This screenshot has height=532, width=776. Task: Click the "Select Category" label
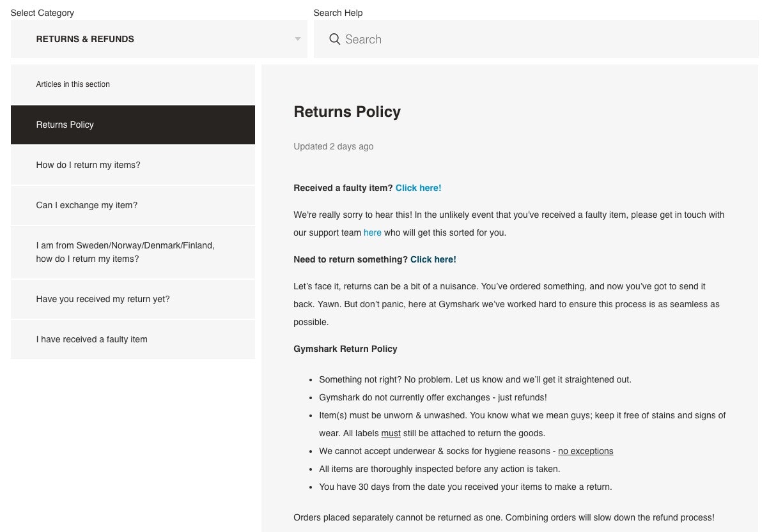(42, 13)
